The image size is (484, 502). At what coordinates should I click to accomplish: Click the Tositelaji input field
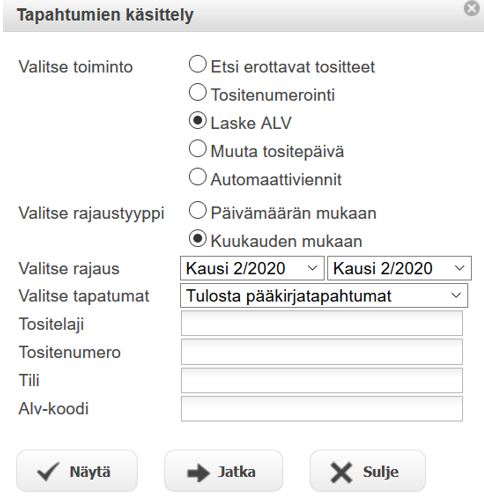(x=322, y=323)
